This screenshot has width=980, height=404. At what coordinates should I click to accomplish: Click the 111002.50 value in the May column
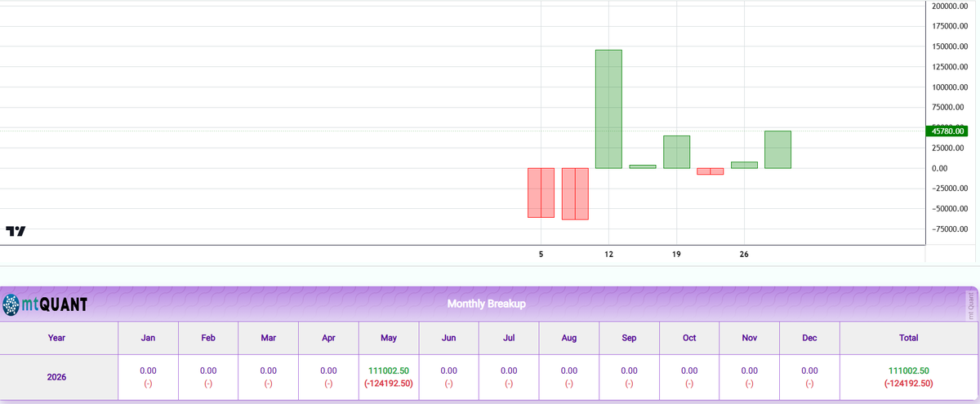coord(388,371)
